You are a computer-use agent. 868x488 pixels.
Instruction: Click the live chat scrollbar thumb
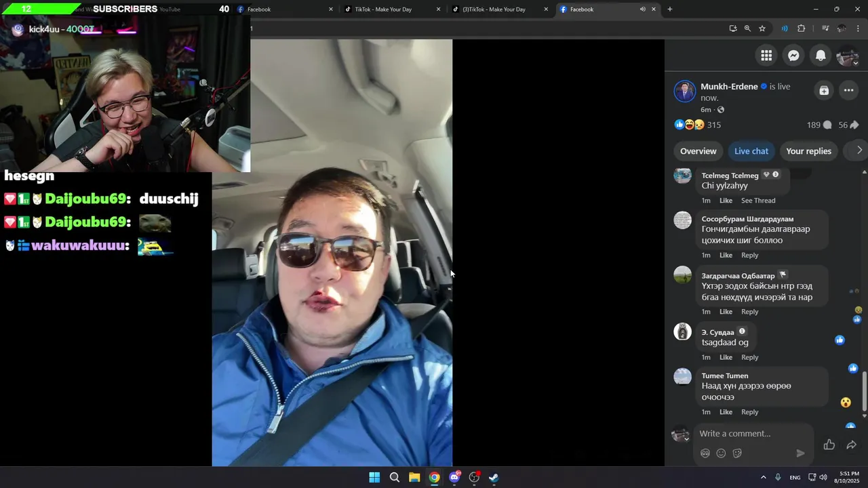click(864, 391)
